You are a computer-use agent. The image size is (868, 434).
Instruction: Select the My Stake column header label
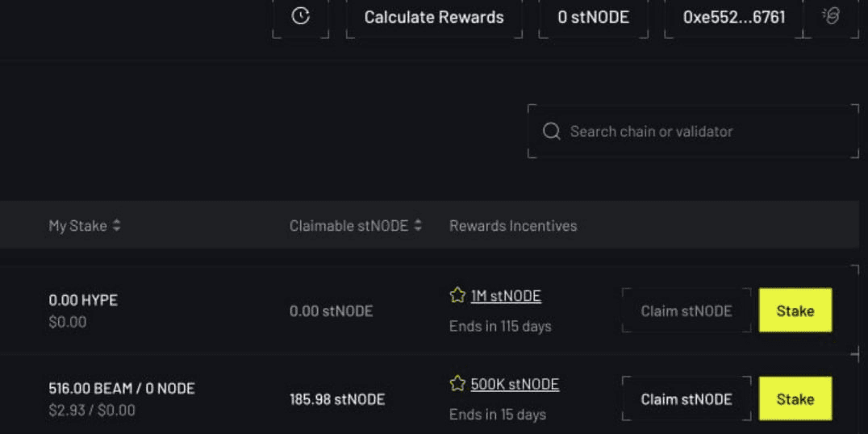coord(77,226)
